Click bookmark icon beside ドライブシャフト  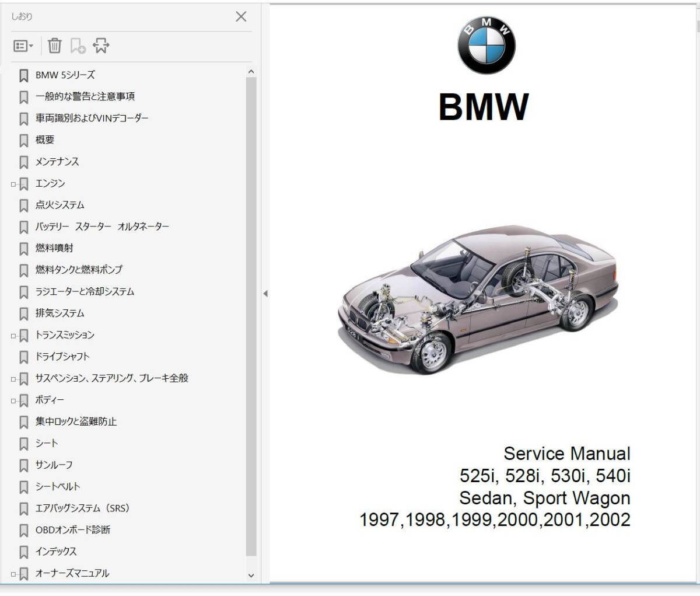pyautogui.click(x=23, y=357)
